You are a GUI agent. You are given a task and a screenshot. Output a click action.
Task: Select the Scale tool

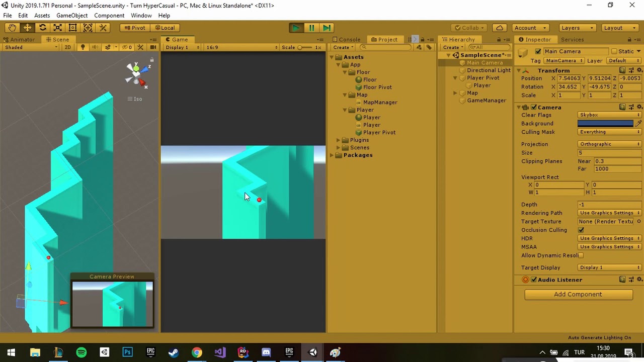click(57, 28)
